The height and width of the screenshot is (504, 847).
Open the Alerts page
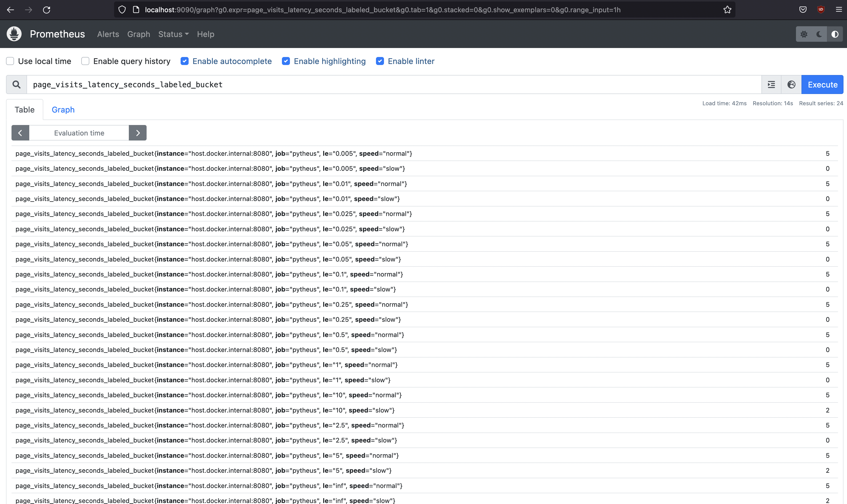(x=108, y=34)
